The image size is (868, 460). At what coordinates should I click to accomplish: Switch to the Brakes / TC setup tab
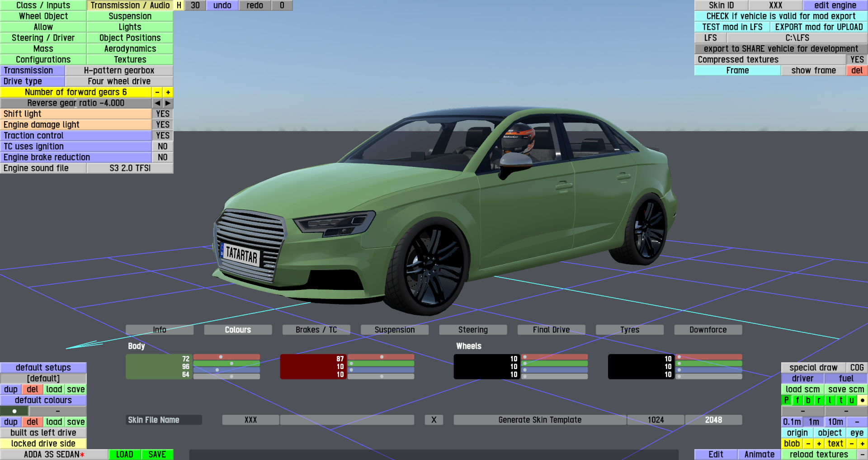316,330
